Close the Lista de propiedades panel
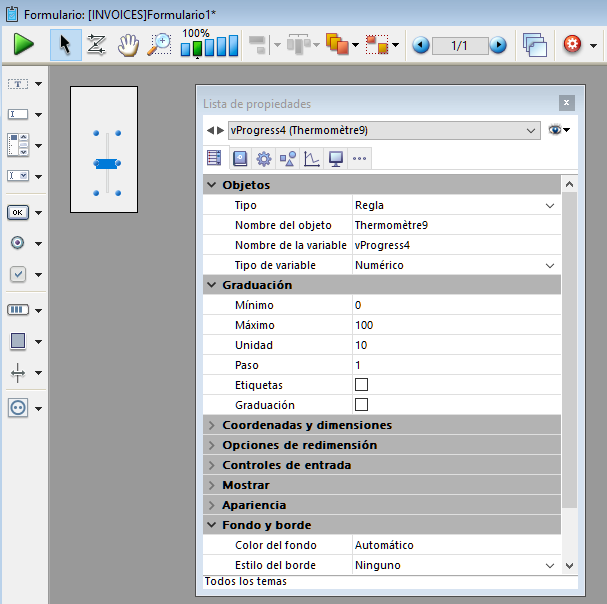The image size is (607, 604). 567,103
